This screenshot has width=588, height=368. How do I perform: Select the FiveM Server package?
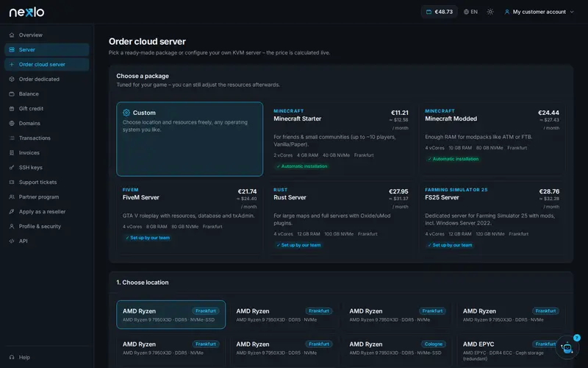coord(190,218)
